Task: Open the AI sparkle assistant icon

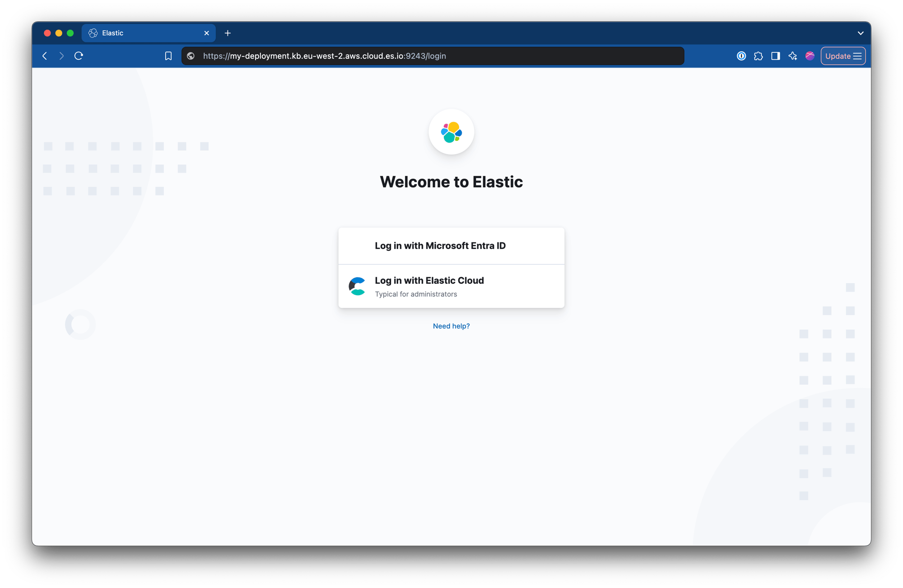Action: pos(793,56)
